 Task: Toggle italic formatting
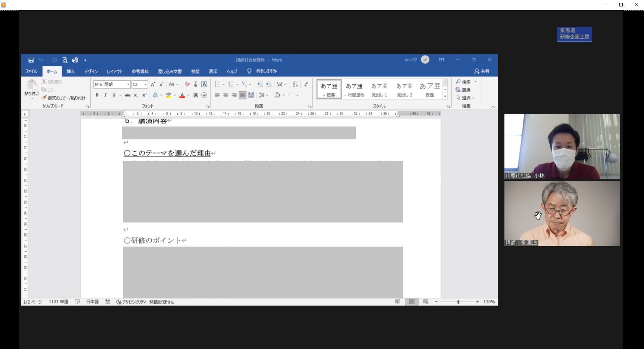click(106, 95)
